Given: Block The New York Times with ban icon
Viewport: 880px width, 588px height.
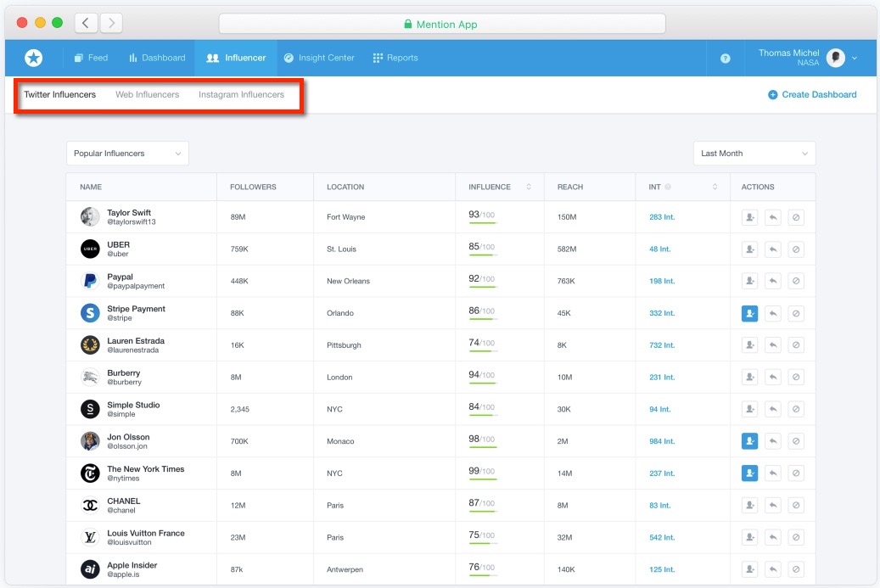Looking at the screenshot, I should 796,473.
